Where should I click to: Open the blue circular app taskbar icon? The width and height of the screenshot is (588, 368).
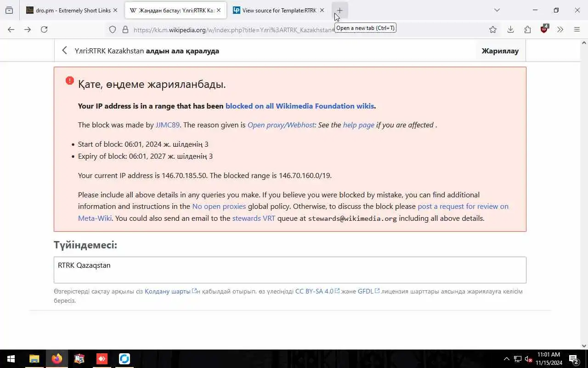click(x=124, y=359)
